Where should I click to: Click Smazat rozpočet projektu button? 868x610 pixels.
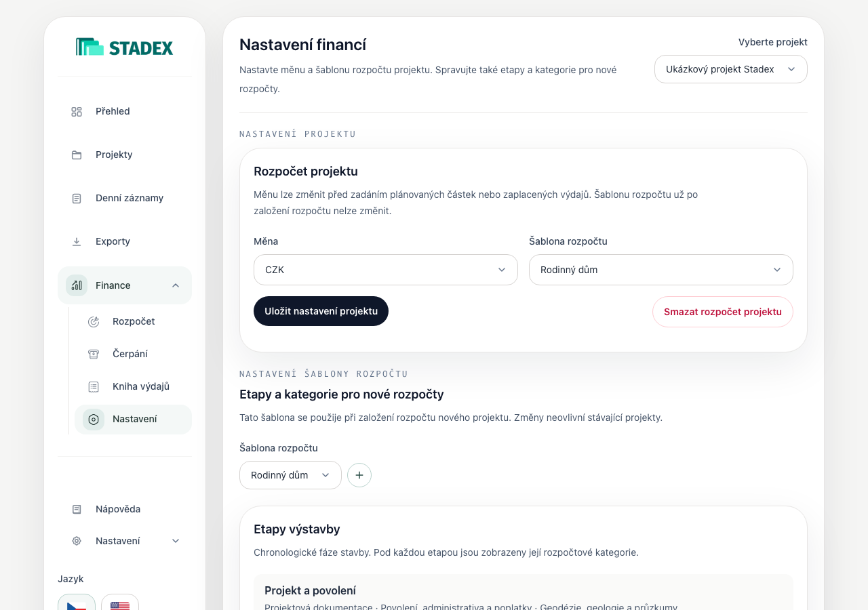point(723,312)
